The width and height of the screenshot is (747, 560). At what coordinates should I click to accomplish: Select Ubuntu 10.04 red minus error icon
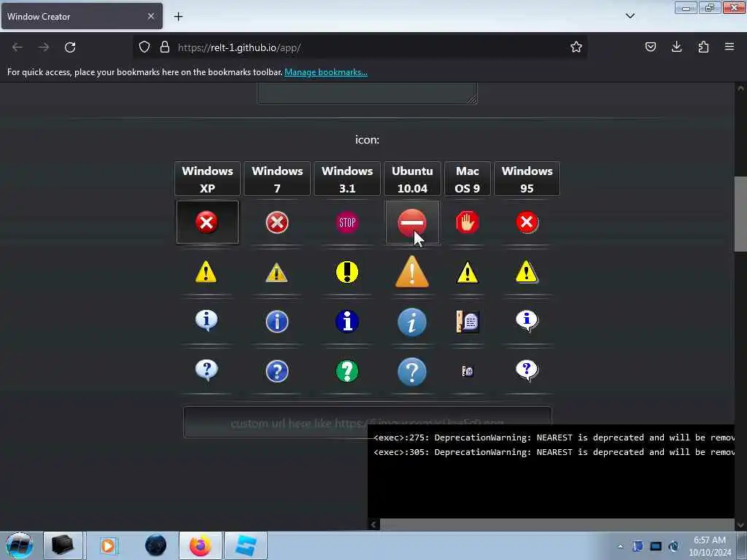click(412, 222)
